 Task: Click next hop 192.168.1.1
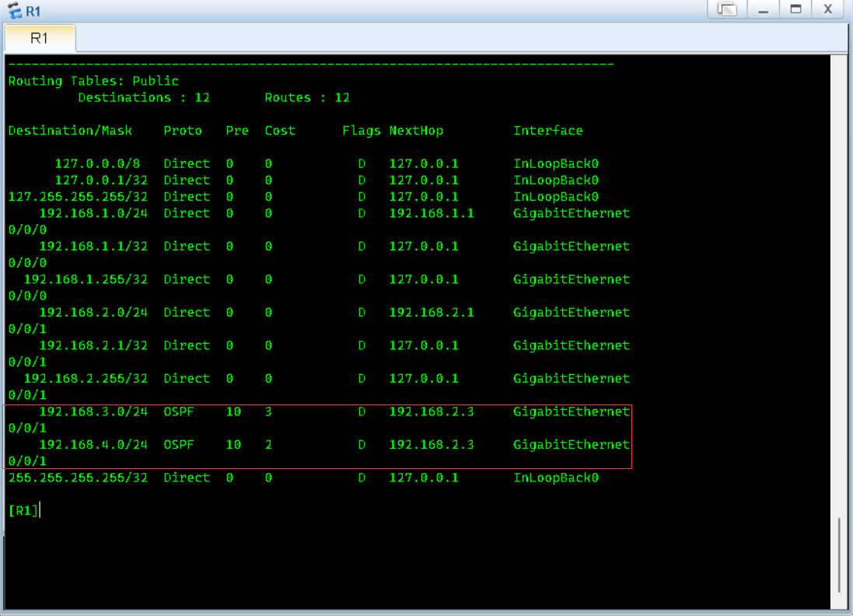pyautogui.click(x=432, y=213)
